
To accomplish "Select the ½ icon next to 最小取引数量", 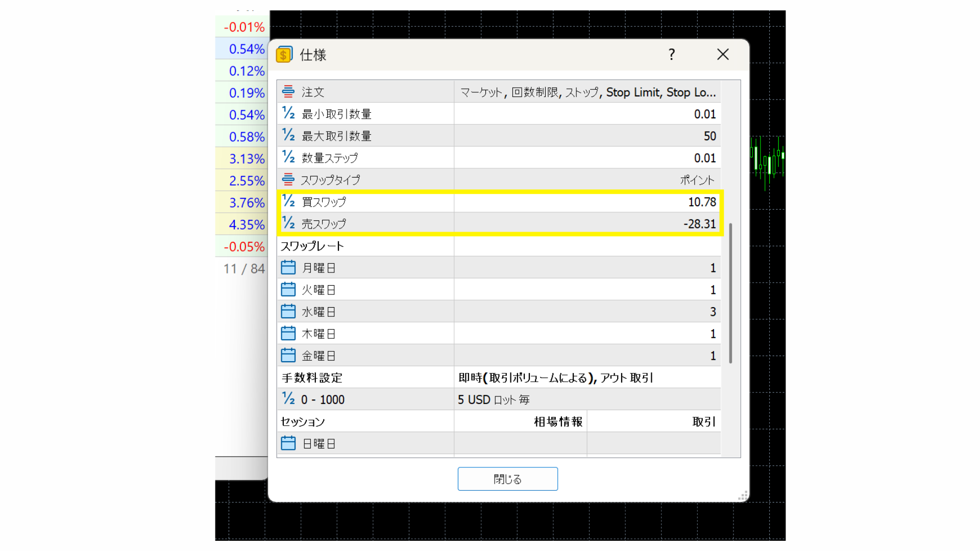I will 288,113.
